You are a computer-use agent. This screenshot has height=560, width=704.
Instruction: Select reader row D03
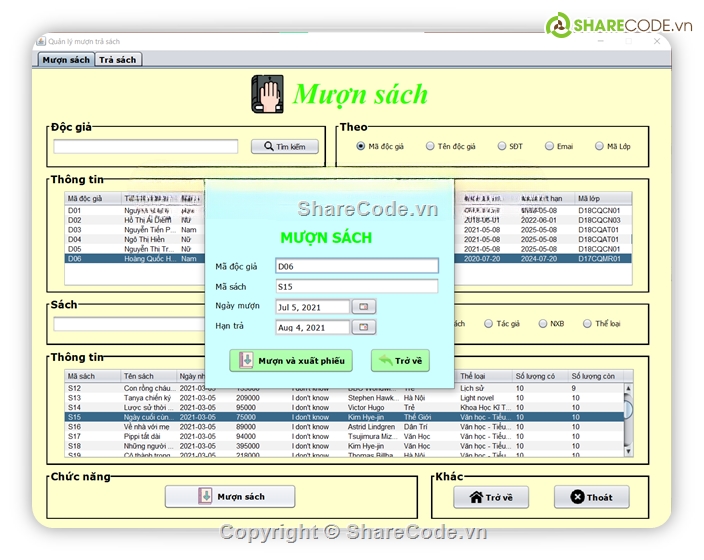pos(135,229)
